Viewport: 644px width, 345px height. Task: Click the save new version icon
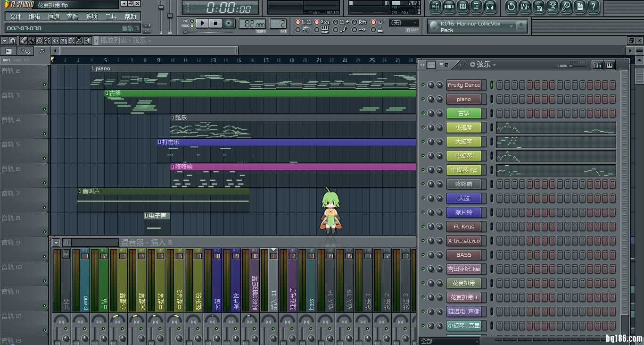[x=525, y=7]
